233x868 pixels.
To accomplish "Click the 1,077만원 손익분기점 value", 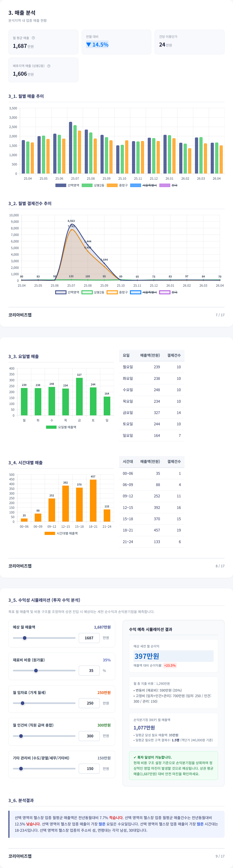I will (x=144, y=728).
